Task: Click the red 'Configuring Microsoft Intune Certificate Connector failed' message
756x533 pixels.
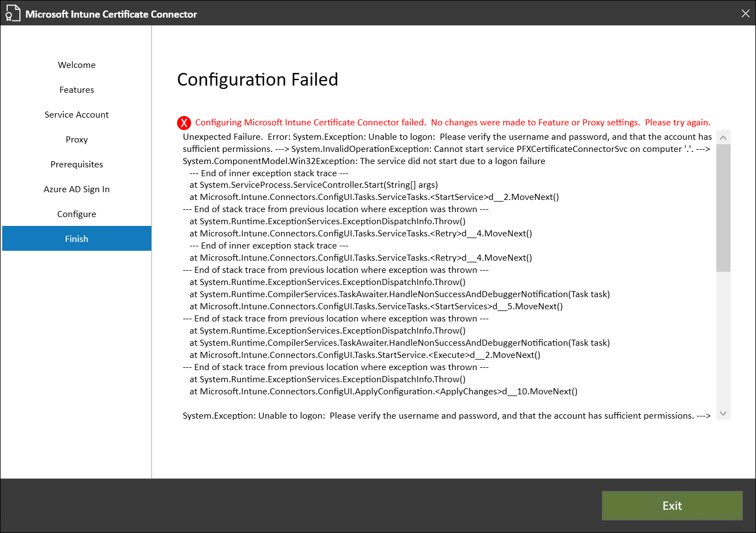Action: point(453,123)
